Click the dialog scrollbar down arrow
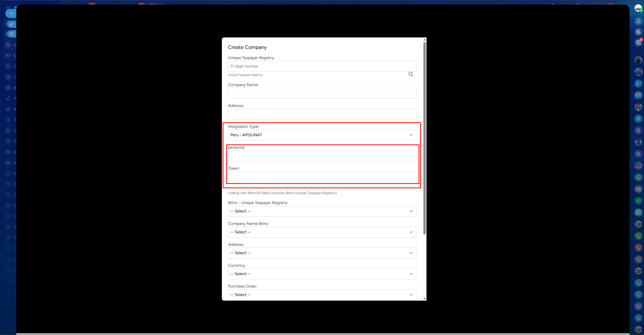 pos(424,299)
